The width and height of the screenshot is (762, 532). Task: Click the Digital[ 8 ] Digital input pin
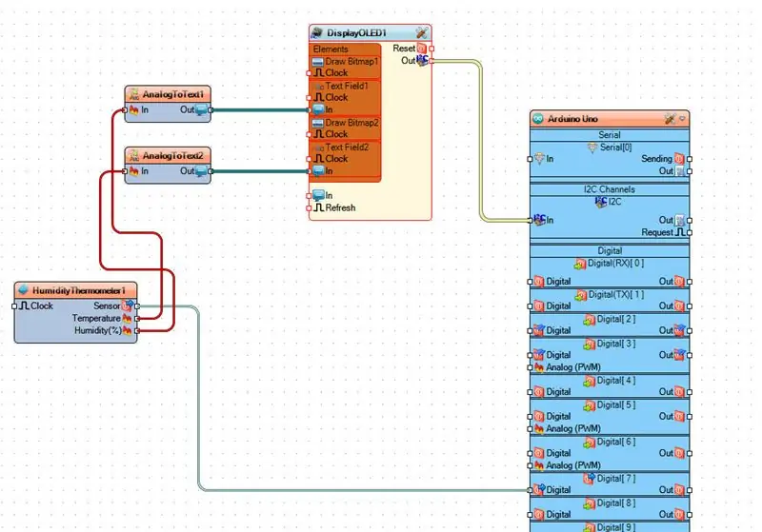530,515
